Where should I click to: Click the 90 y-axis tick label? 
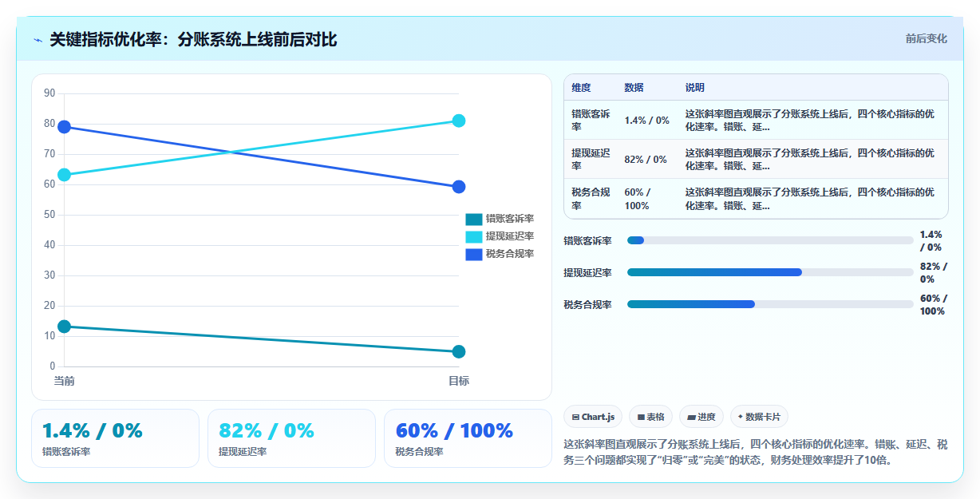pos(49,93)
